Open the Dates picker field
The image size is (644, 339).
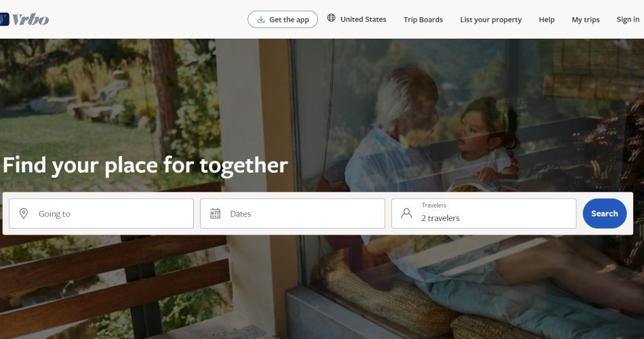pyautogui.click(x=292, y=214)
